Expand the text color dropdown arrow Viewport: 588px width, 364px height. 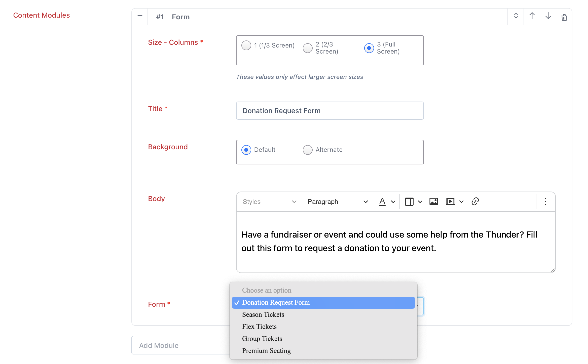click(393, 202)
